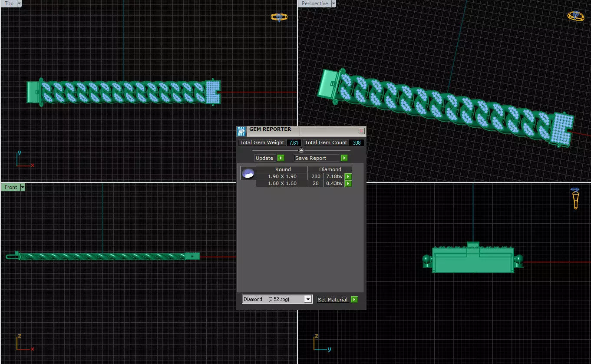Open the Front viewport dropdown arrow

23,187
